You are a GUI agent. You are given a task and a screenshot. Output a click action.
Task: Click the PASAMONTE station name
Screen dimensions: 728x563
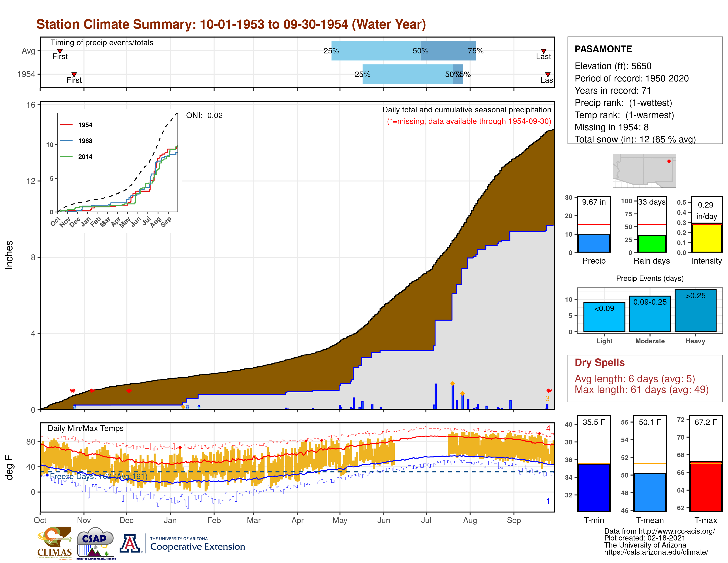point(603,49)
